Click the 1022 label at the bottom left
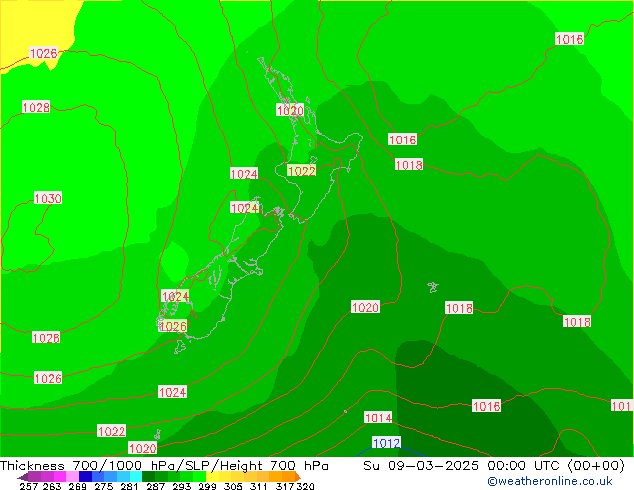The height and width of the screenshot is (490, 634). 112,431
